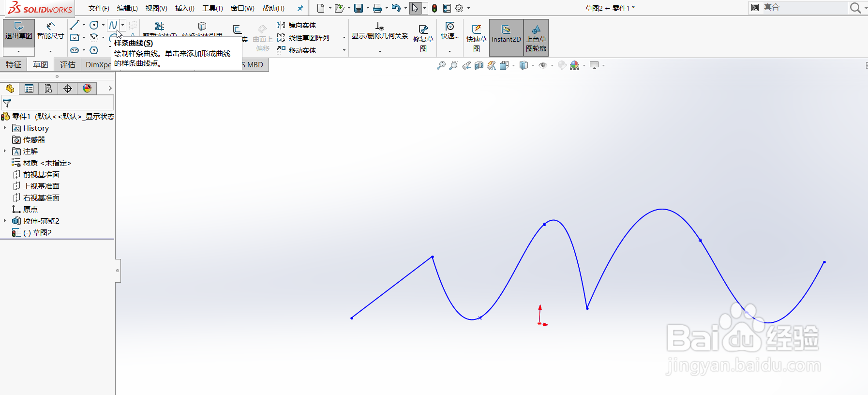Switch to the 特征 tab
868x395 pixels.
(14, 65)
